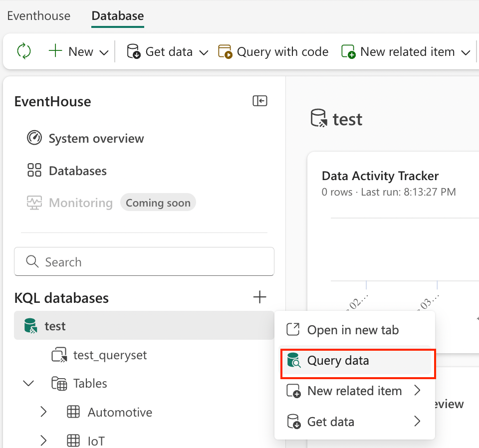Click the Query data menu icon
The image size is (479, 448).
[x=294, y=360]
